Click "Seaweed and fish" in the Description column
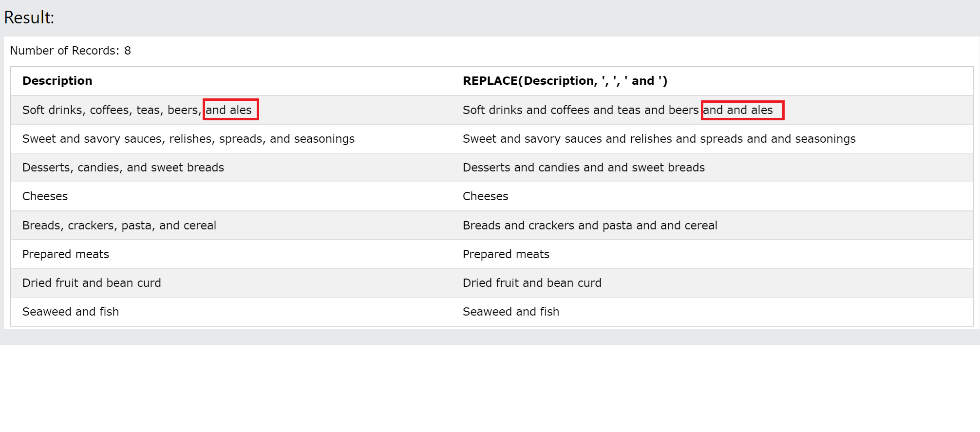 click(70, 312)
